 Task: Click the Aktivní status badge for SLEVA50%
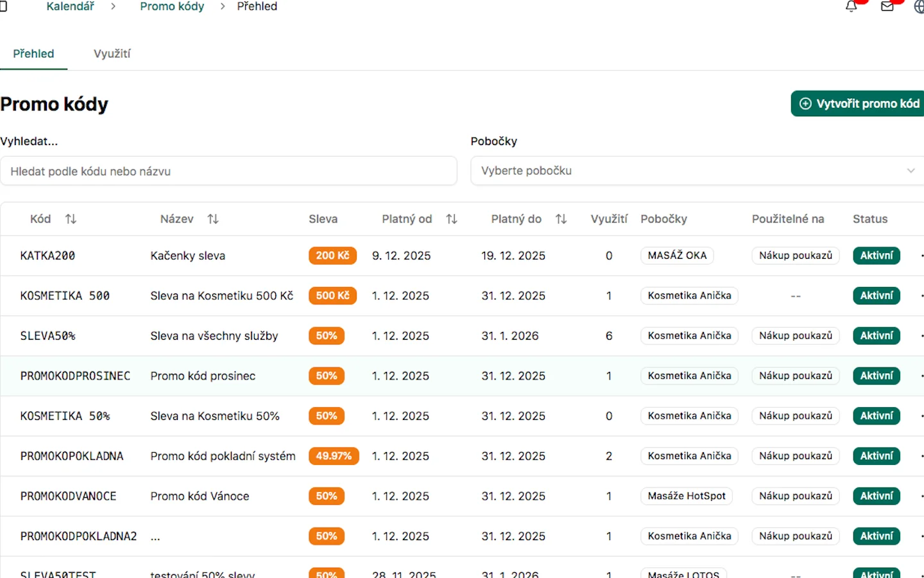[876, 336]
